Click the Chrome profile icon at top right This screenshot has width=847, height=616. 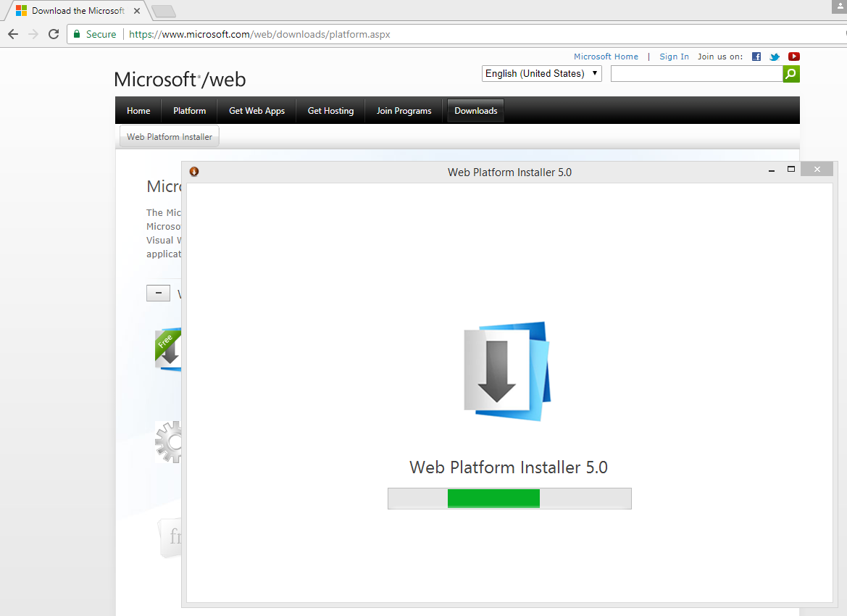pyautogui.click(x=840, y=7)
